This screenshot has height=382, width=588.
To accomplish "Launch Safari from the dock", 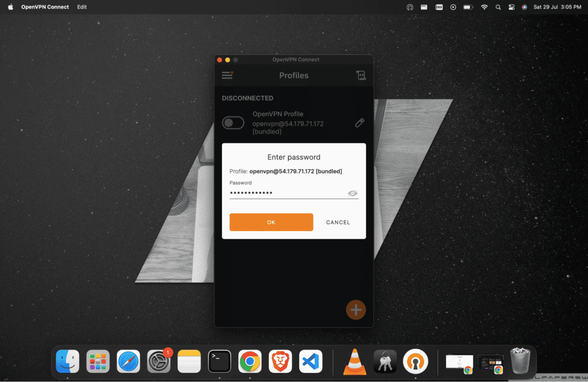I will click(x=128, y=361).
